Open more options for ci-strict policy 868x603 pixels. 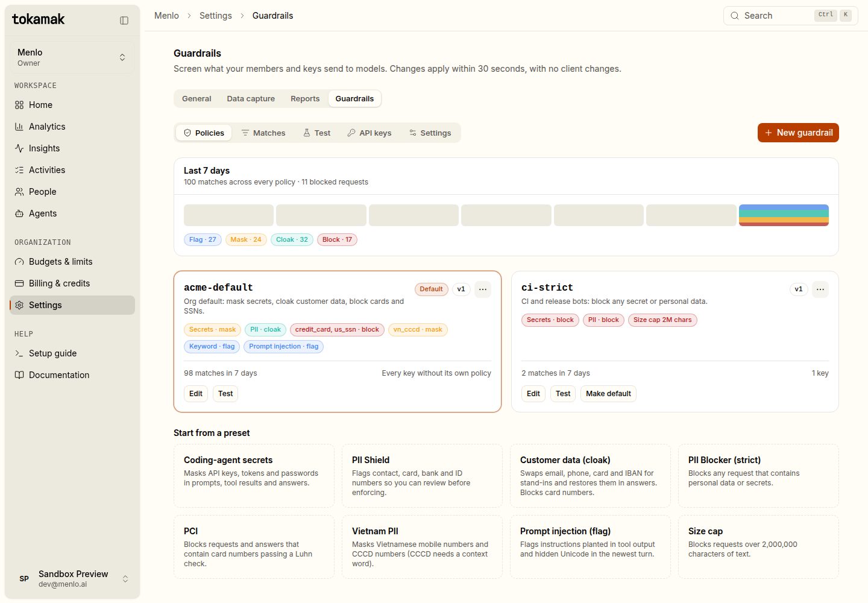[820, 289]
